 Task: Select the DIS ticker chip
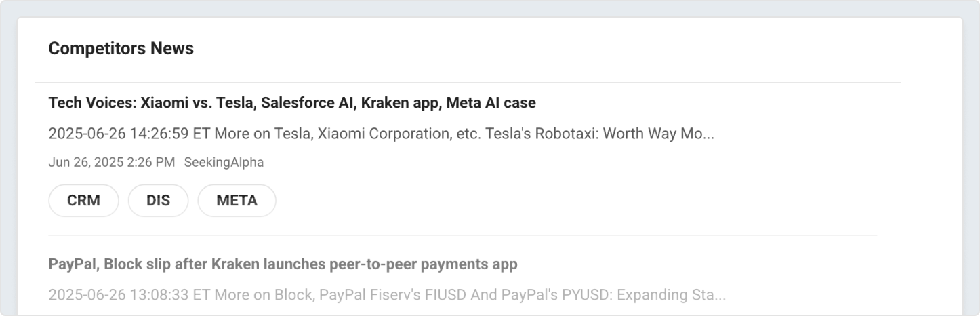click(x=158, y=201)
